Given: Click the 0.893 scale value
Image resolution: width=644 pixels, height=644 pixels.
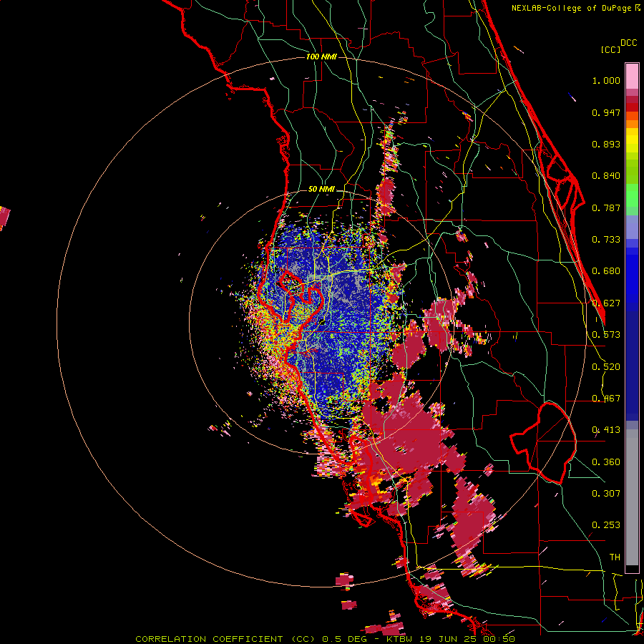Looking at the screenshot, I should point(606,144).
